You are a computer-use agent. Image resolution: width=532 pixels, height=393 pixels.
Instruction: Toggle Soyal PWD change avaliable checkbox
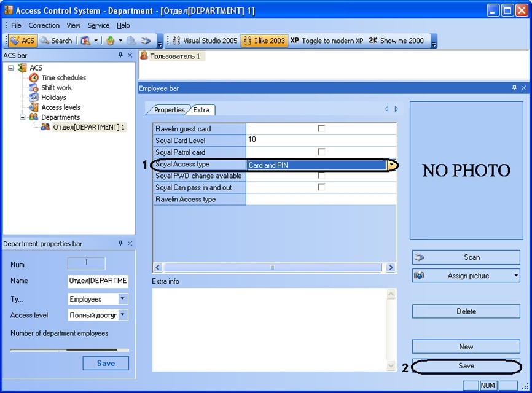tap(321, 175)
